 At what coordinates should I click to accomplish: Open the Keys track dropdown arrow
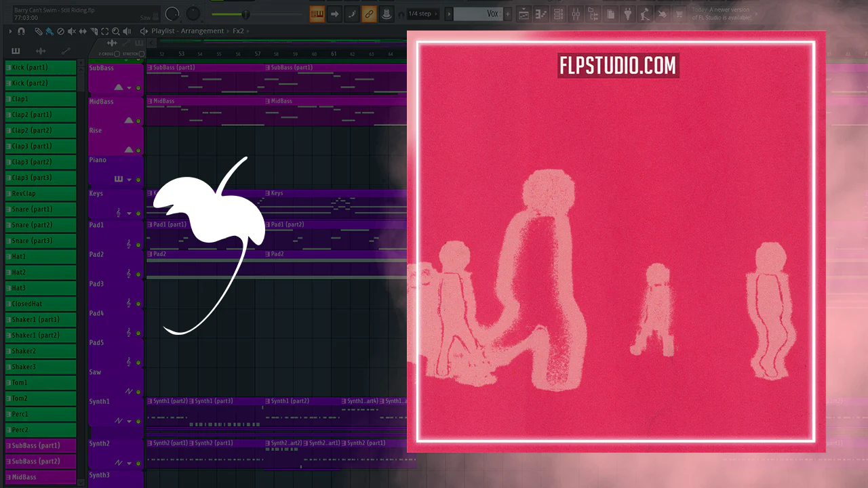pos(129,213)
